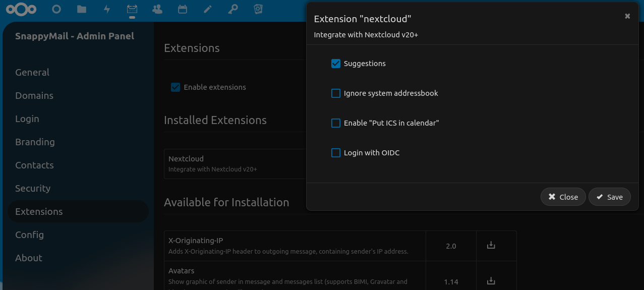Screen dimensions: 644x290
Task: Open the Notes pencil icon
Action: point(208,9)
